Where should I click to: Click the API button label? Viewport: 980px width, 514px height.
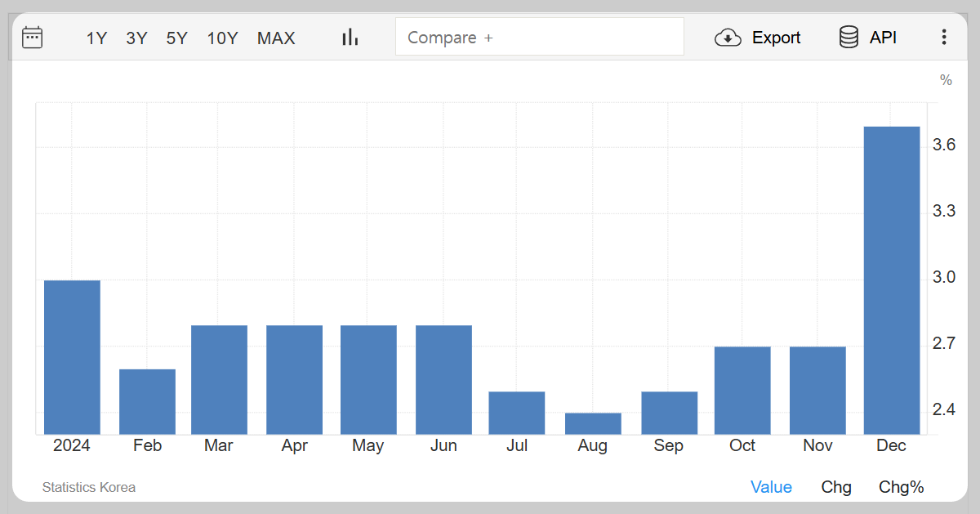(x=883, y=38)
